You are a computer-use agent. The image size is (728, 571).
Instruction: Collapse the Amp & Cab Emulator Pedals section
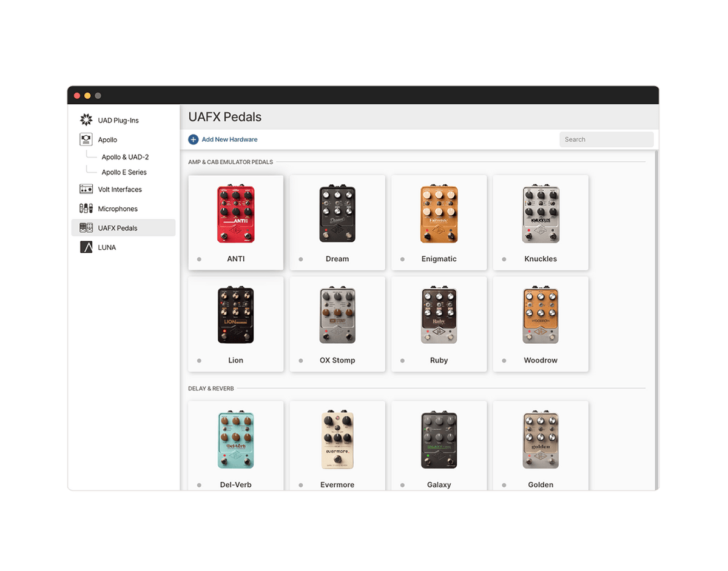(x=231, y=161)
